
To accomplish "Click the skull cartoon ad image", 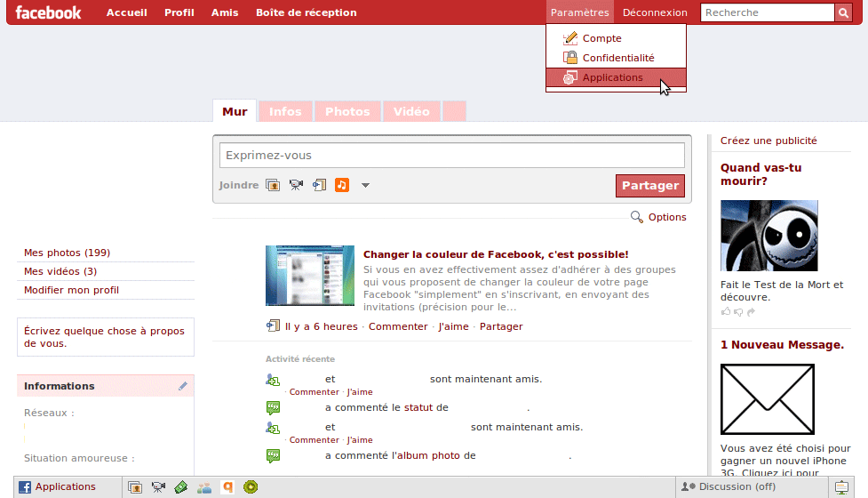I will 768,236.
